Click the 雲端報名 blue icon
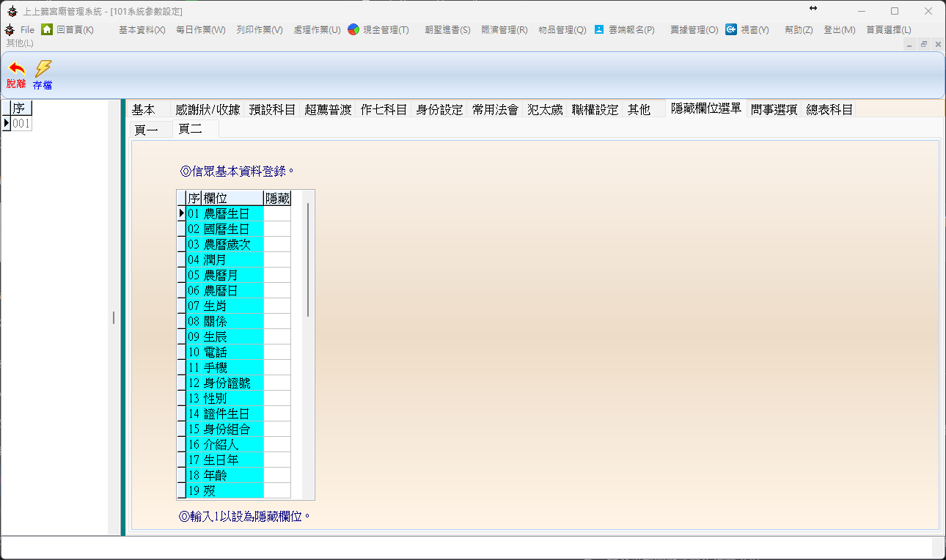 599,29
